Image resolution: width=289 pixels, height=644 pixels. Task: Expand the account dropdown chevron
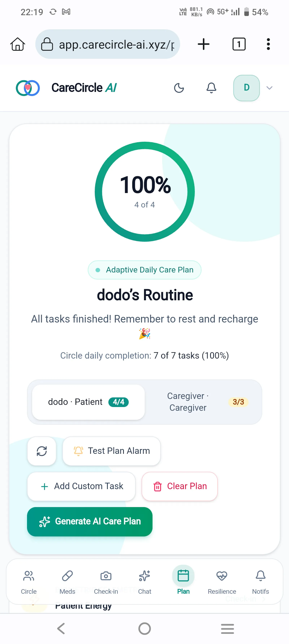click(269, 88)
